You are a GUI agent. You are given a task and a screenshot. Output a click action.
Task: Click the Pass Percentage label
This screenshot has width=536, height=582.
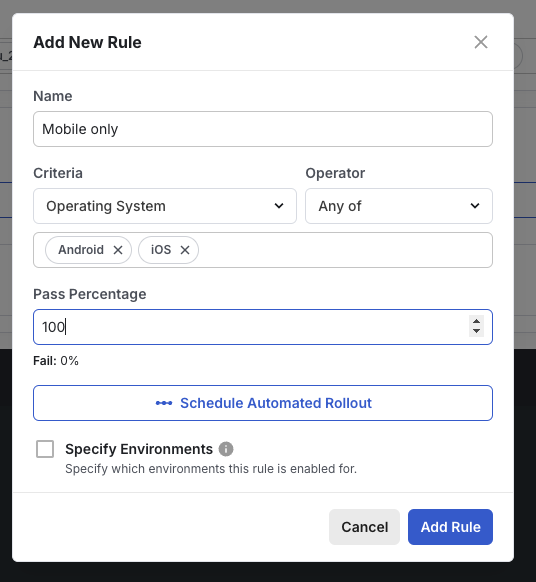click(89, 294)
